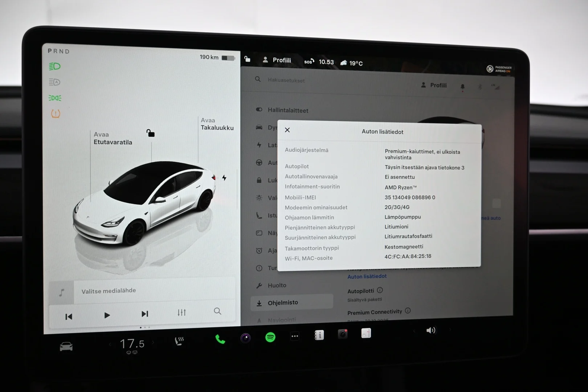Click the Hakuasetukset search field
Image resolution: width=588 pixels, height=392 pixels.
coord(286,80)
